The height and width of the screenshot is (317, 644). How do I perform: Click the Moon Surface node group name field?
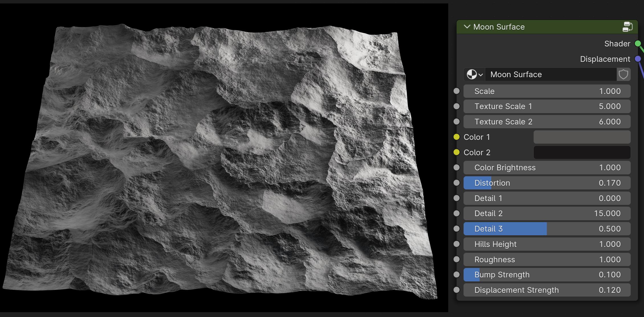coord(551,75)
